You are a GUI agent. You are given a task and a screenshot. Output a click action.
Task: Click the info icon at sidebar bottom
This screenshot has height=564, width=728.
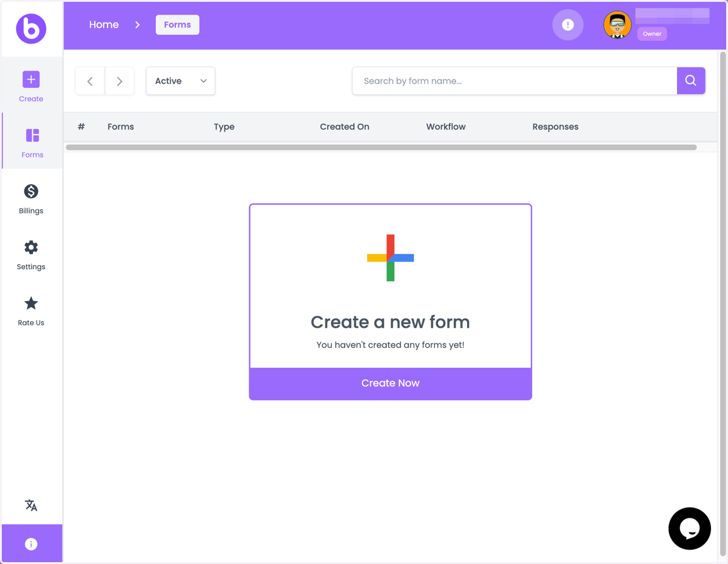31,544
